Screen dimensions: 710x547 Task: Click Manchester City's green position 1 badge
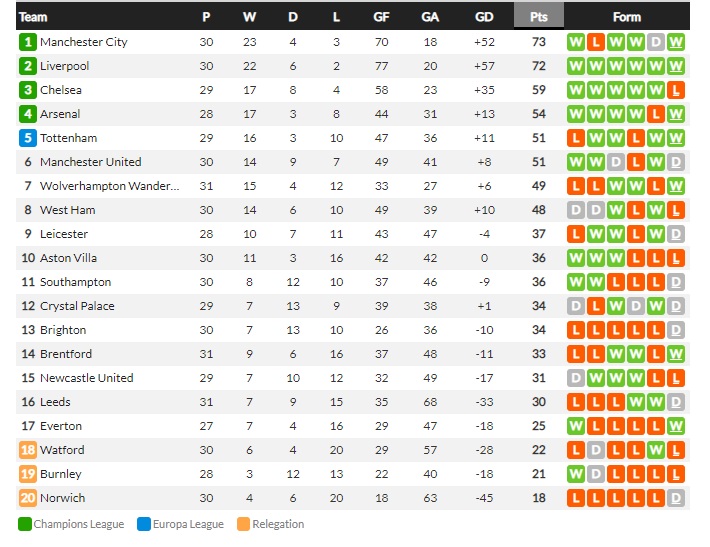click(28, 42)
